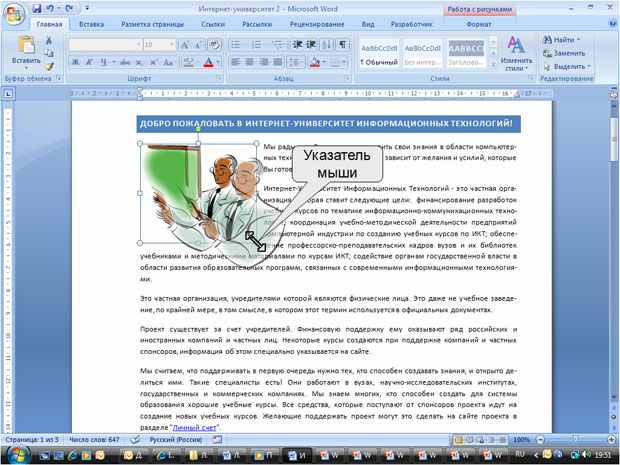Undo the last action
This screenshot has height=465, width=620.
point(50,8)
